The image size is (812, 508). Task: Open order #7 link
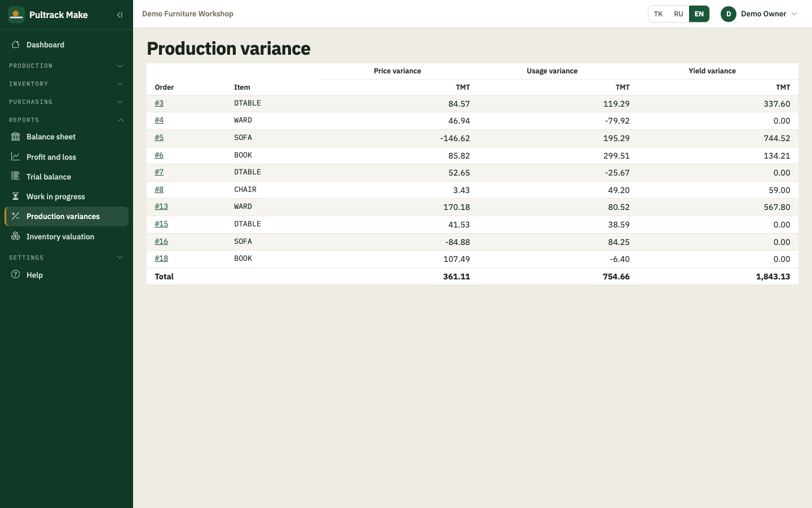(159, 172)
